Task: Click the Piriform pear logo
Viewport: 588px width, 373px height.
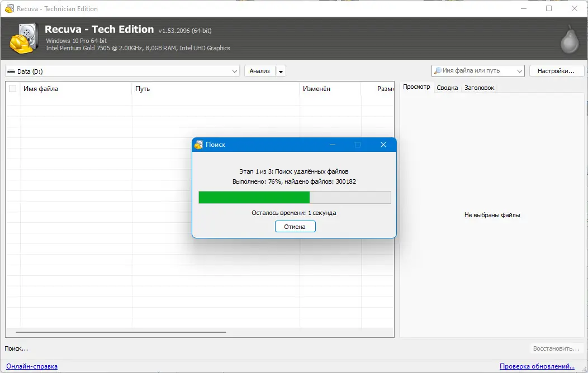Action: (570, 39)
